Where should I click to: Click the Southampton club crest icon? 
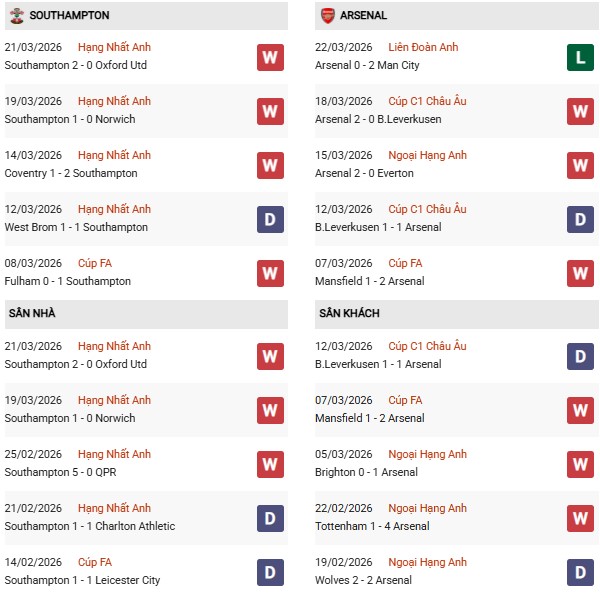pyautogui.click(x=15, y=16)
